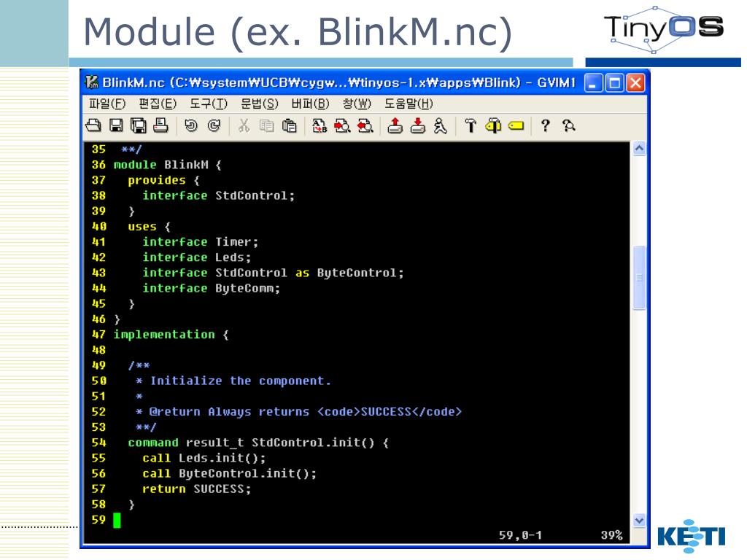
Task: Click 'module BlinkM {' on line 36
Action: coord(168,165)
